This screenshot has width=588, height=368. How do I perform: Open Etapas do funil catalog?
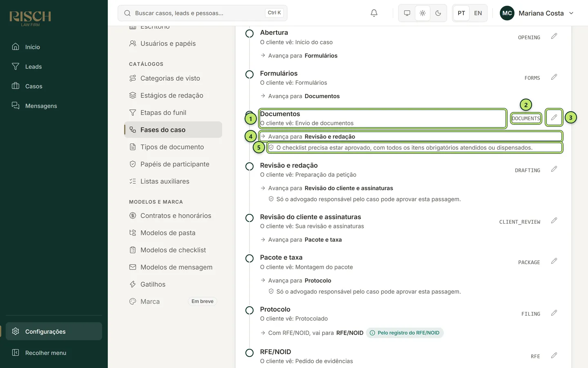point(173,112)
